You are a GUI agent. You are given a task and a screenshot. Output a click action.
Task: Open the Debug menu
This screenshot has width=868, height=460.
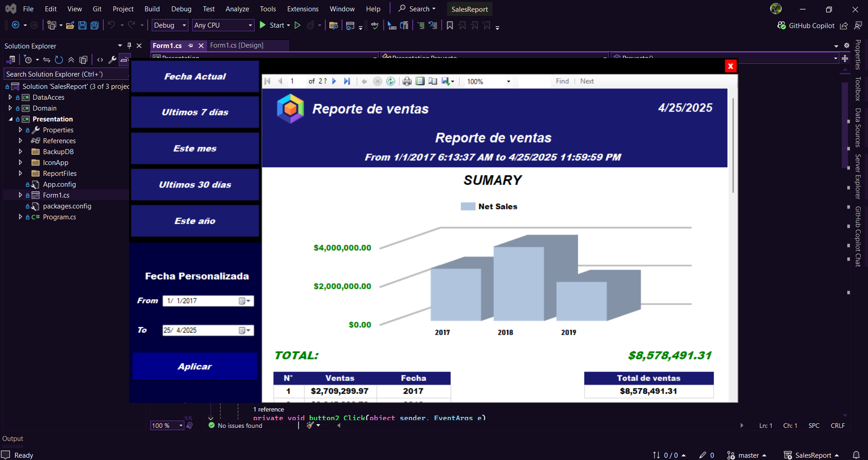point(181,9)
